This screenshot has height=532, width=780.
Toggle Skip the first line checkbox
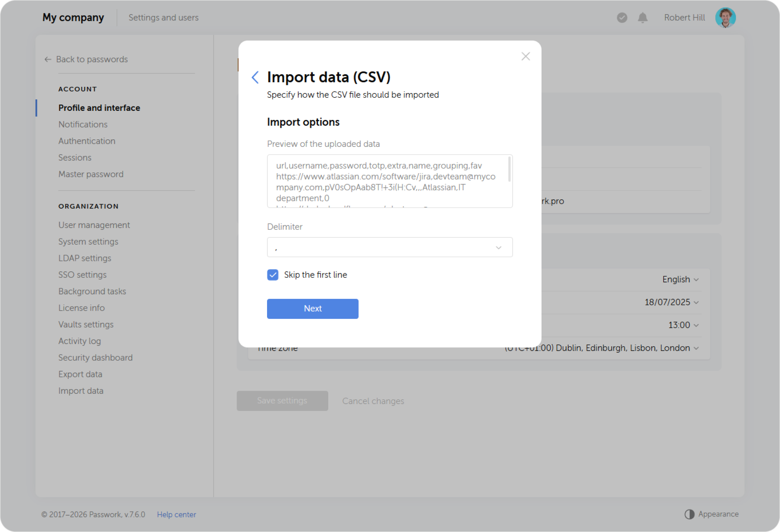pos(273,275)
